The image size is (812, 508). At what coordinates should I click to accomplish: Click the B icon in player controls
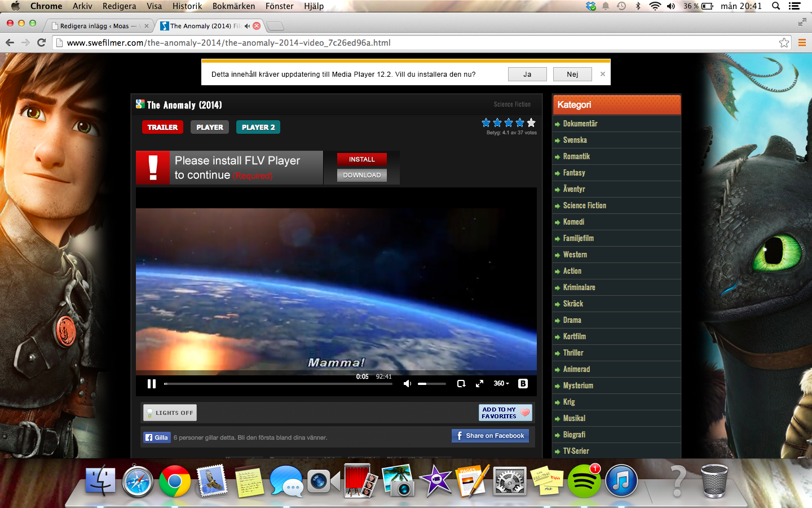[523, 384]
